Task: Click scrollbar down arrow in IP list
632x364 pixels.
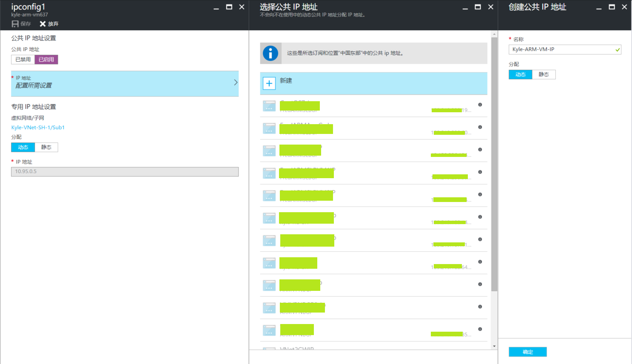Action: coord(494,346)
